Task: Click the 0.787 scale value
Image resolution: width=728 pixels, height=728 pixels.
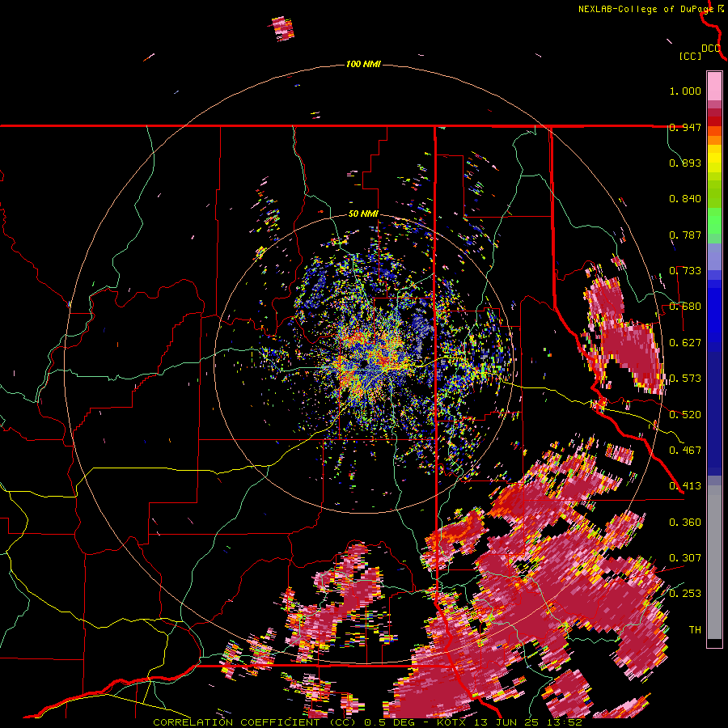Action: [685, 235]
